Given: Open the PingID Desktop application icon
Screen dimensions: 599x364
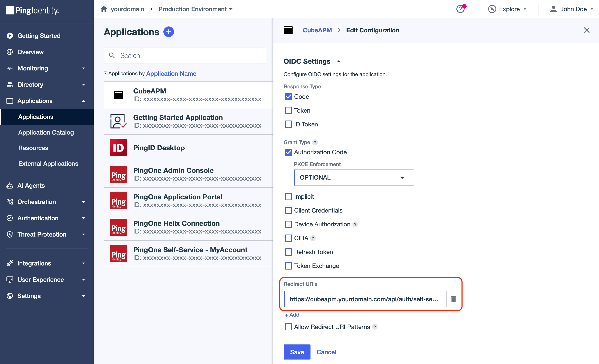Looking at the screenshot, I should click(118, 148).
